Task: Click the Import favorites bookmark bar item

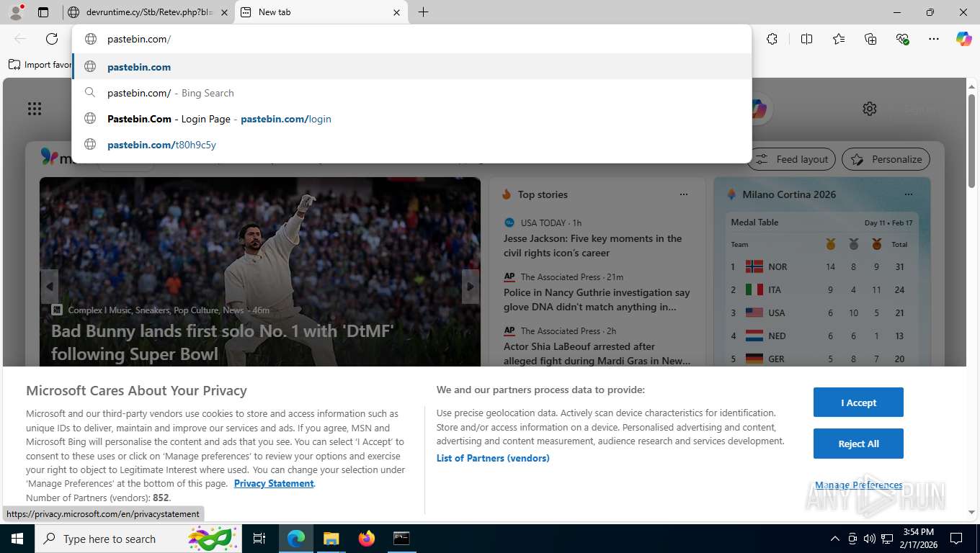Action: tap(40, 65)
